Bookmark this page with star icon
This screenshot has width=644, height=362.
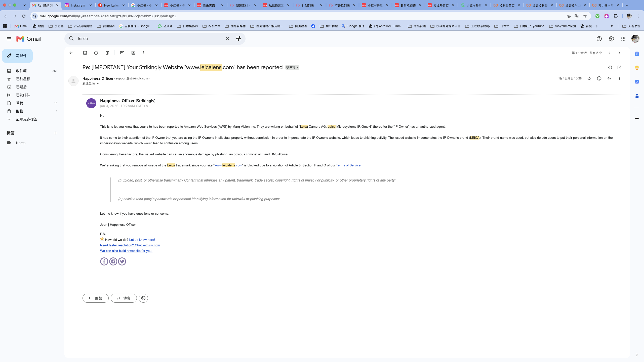pos(585,16)
